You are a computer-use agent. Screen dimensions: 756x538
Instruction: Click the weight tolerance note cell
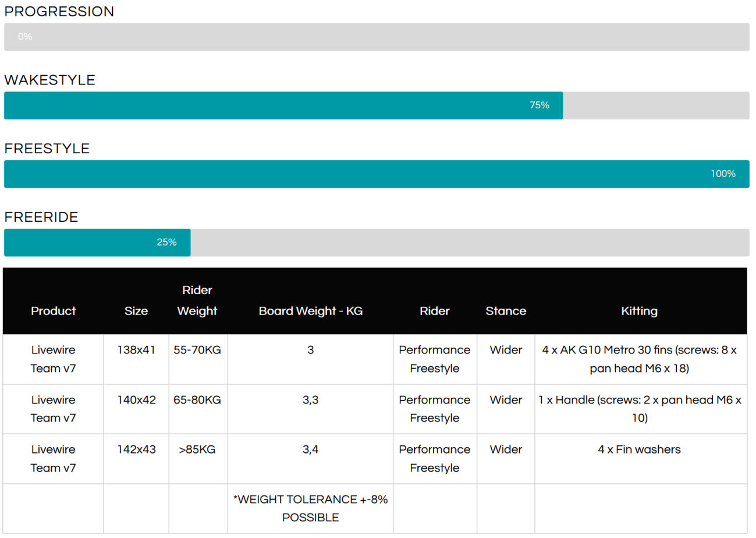[x=310, y=508]
